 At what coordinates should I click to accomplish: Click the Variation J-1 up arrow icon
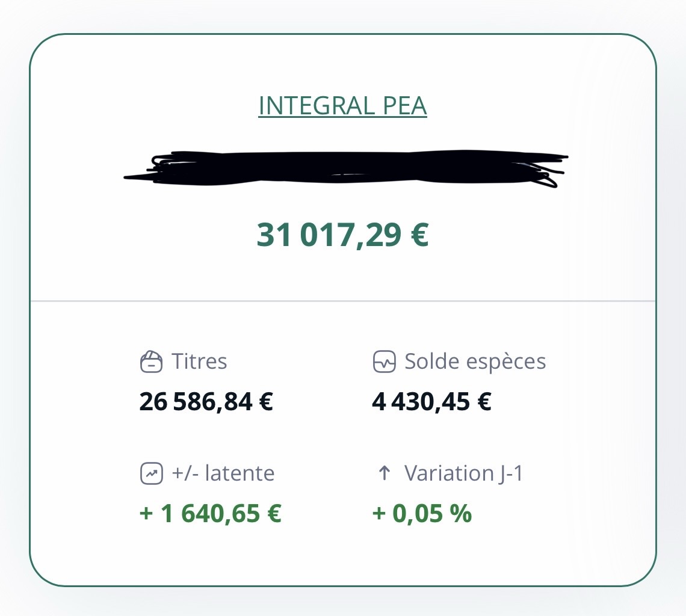coord(384,473)
